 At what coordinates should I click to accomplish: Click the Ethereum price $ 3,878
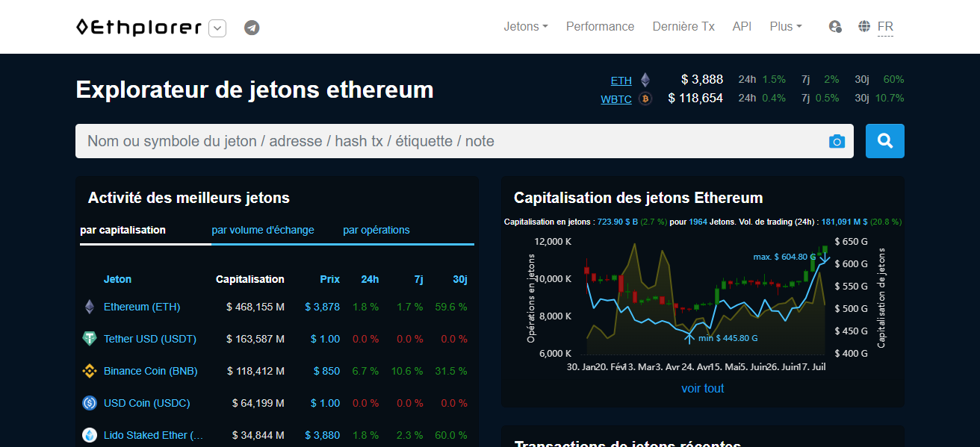[x=323, y=307]
